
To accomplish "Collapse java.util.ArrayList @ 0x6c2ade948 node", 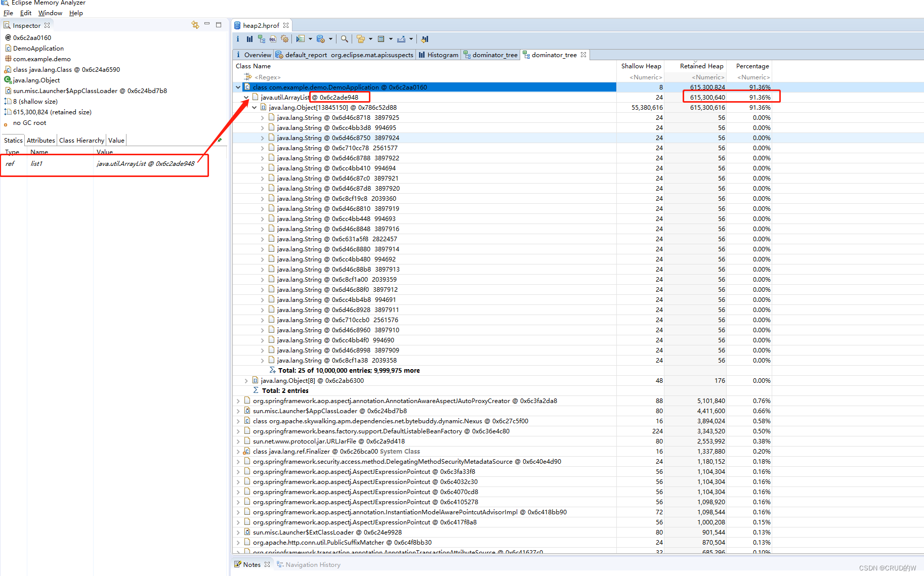I will tap(246, 98).
